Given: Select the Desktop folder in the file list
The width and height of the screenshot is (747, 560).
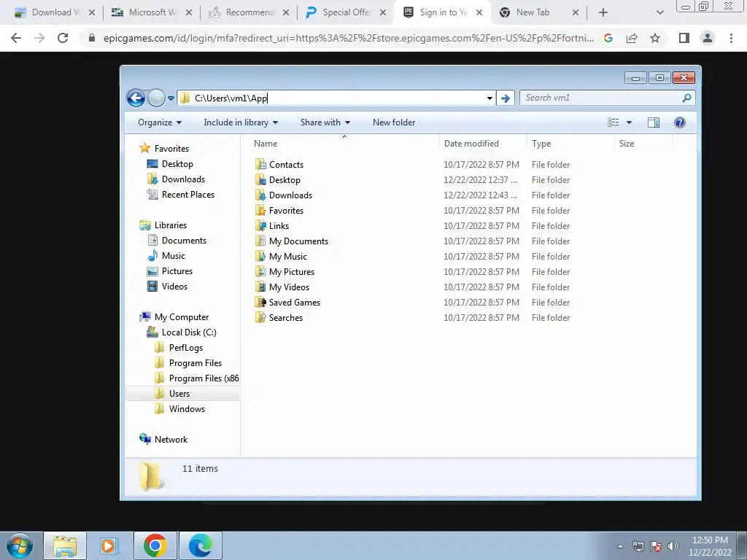Looking at the screenshot, I should point(285,180).
